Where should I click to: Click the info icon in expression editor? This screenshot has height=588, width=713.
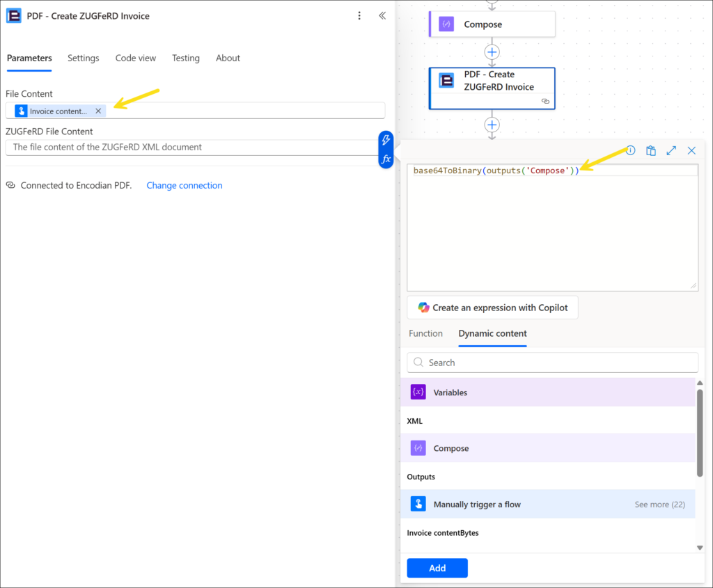coord(630,150)
